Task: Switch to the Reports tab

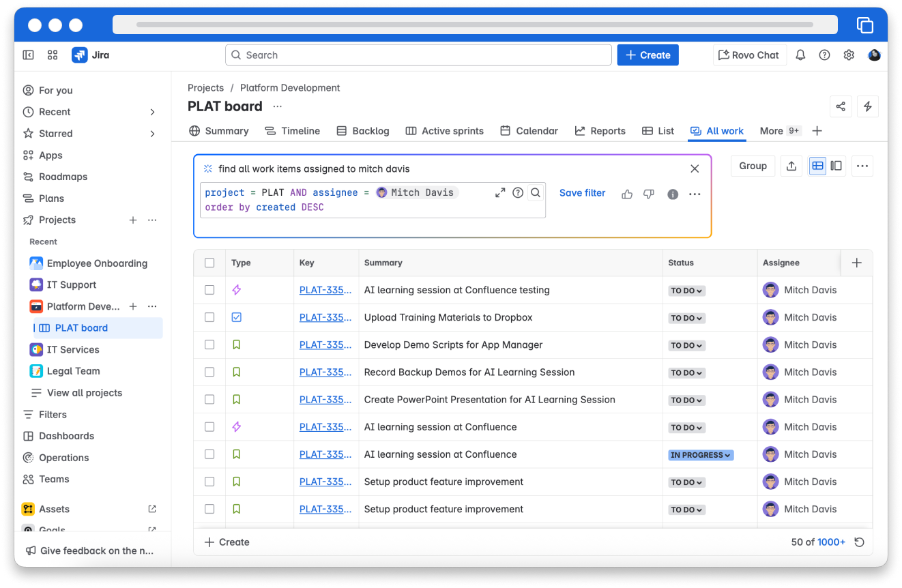Action: [x=600, y=131]
